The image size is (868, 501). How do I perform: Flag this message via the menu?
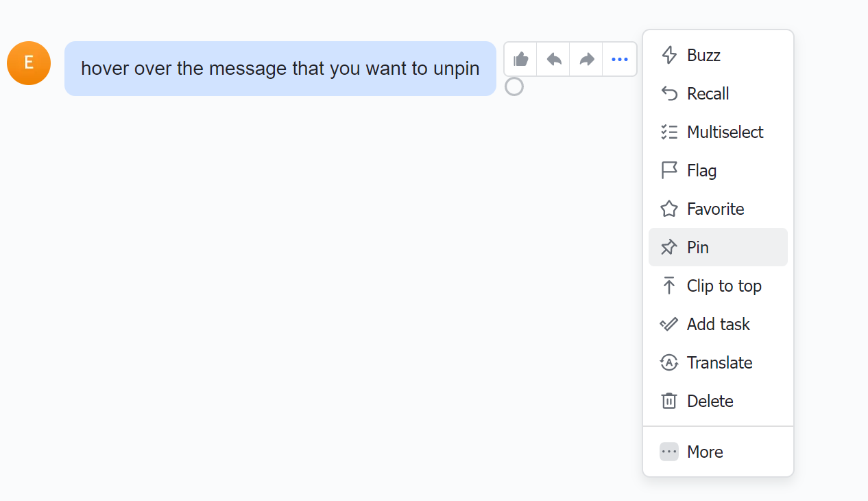(x=701, y=170)
